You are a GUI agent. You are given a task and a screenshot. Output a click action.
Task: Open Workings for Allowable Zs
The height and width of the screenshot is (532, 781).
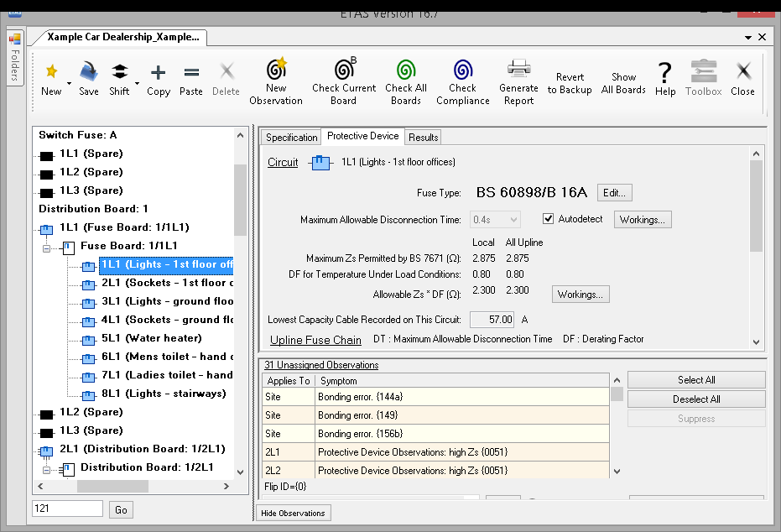coord(581,295)
